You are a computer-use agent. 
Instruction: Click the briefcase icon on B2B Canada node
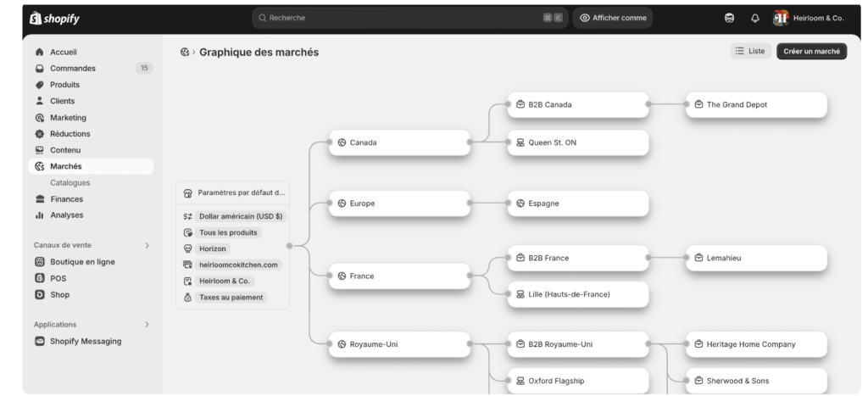coord(520,104)
